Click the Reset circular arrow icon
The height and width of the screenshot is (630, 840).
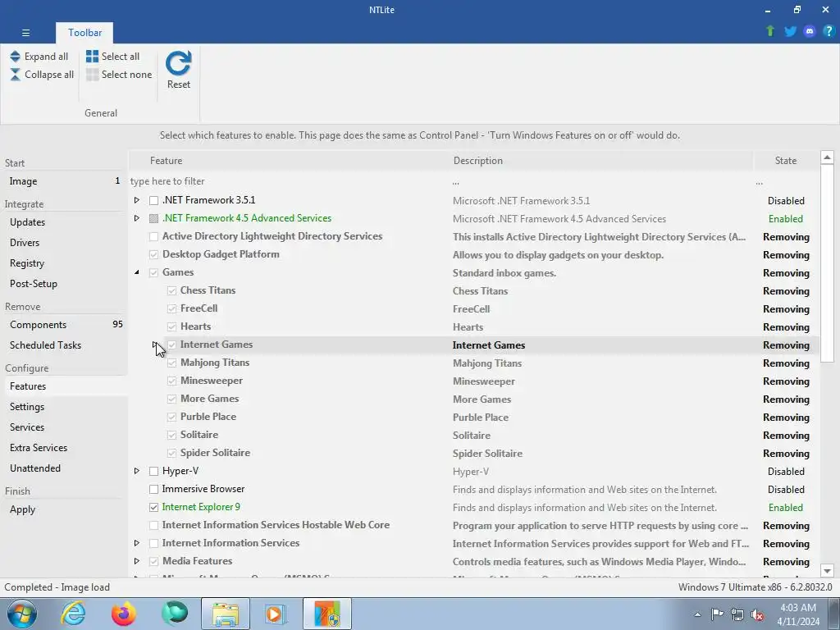(x=178, y=63)
